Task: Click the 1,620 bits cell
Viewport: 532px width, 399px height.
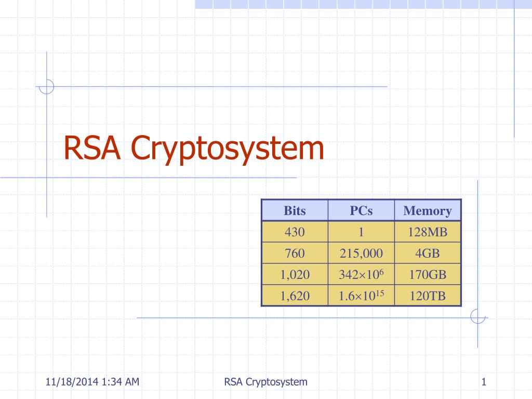Action: pyautogui.click(x=295, y=296)
